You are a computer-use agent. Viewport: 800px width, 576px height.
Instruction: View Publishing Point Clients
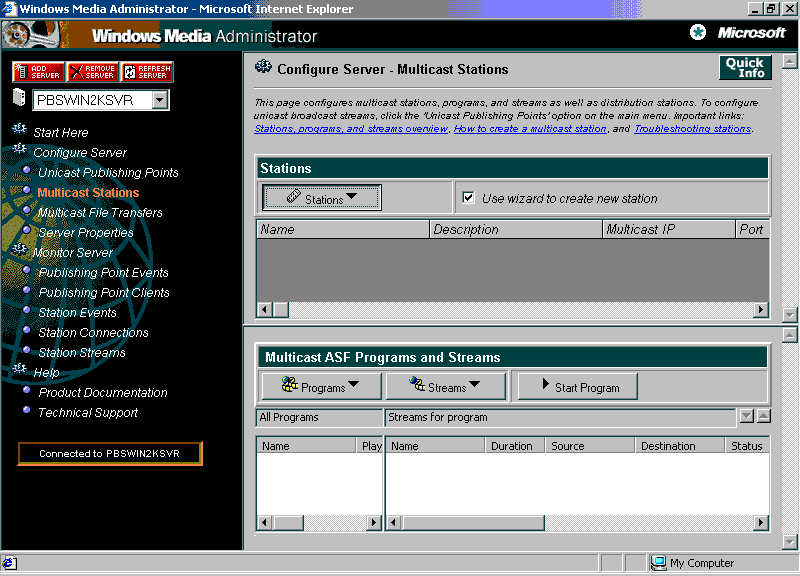pos(104,292)
